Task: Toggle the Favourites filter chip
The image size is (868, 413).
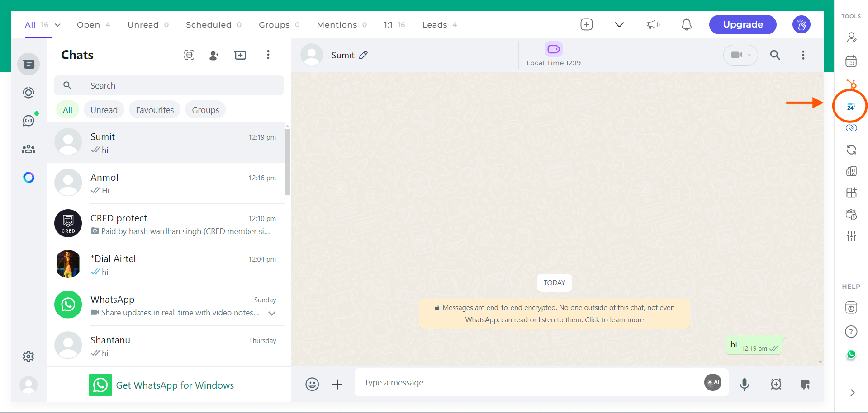Action: 154,109
